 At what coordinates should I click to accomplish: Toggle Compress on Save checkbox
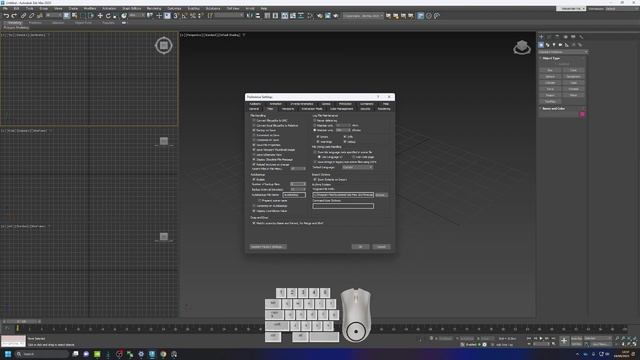254,140
